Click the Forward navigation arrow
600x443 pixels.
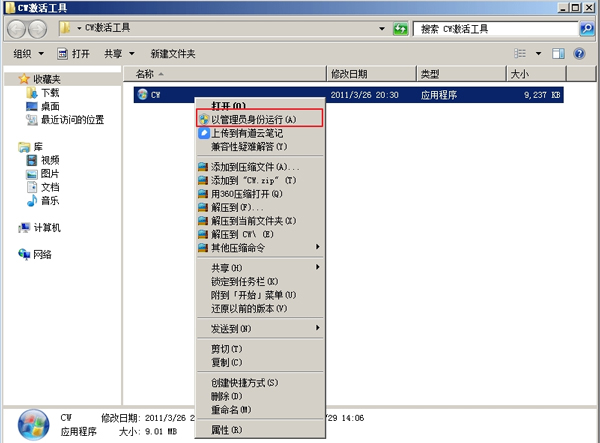click(38, 29)
